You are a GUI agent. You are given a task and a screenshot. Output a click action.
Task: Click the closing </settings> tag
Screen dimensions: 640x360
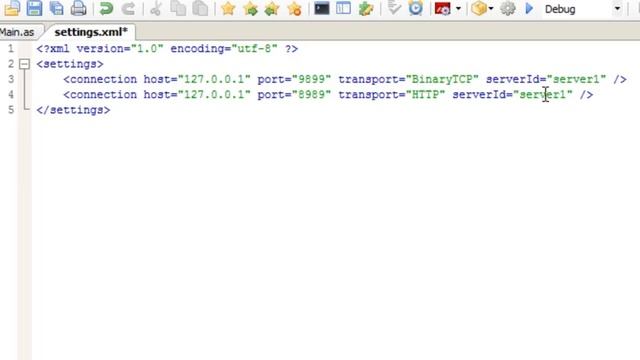click(73, 110)
